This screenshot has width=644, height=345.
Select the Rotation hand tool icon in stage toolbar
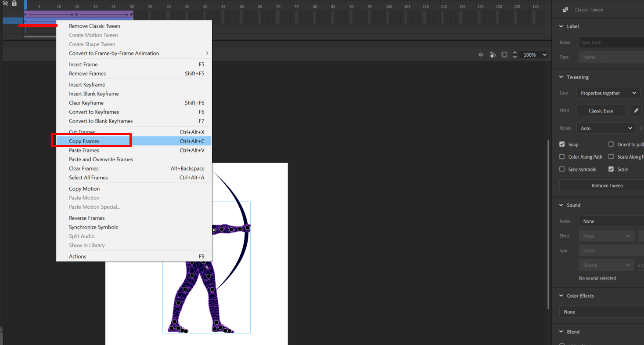[492, 54]
